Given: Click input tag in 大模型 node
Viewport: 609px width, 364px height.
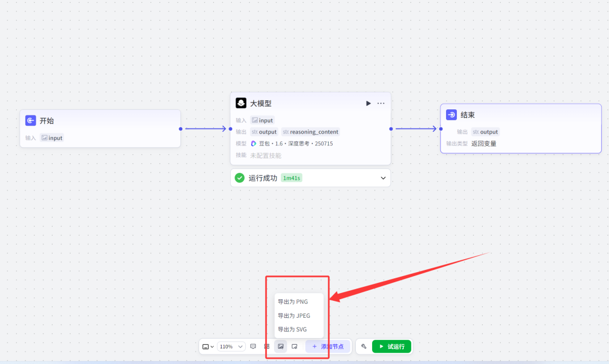Looking at the screenshot, I should 262,120.
